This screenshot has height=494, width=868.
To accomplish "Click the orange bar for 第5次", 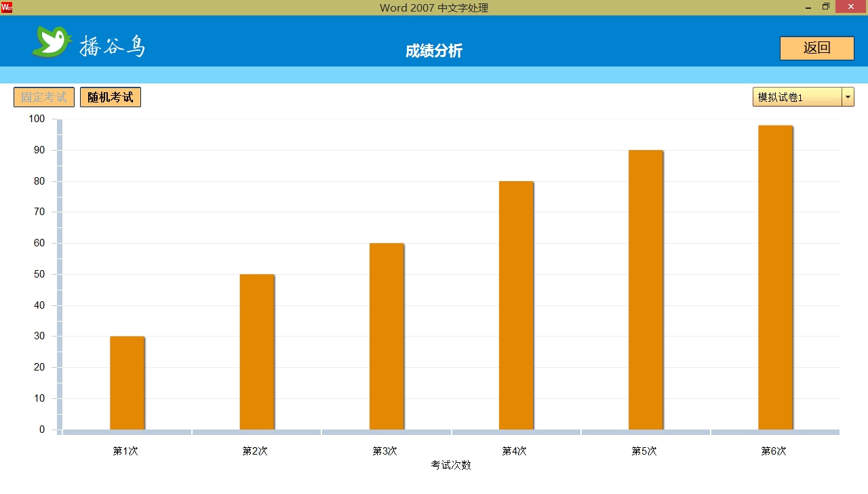I will [x=646, y=290].
